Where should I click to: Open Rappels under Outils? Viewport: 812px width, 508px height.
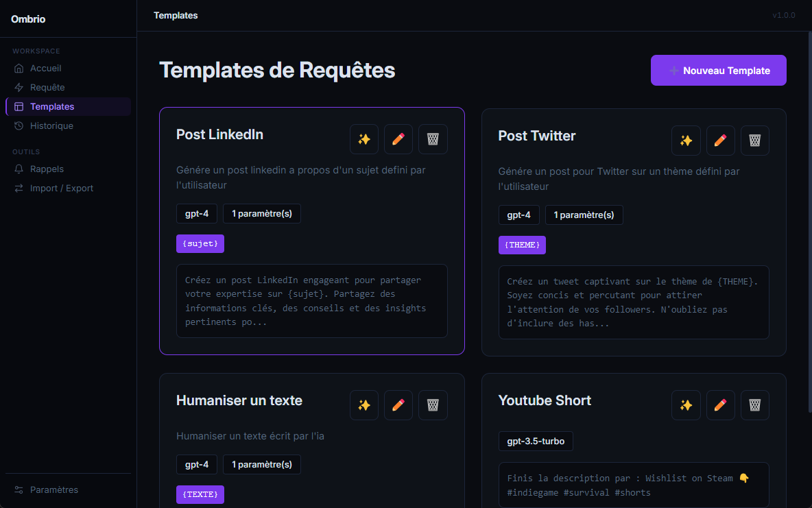(x=47, y=169)
